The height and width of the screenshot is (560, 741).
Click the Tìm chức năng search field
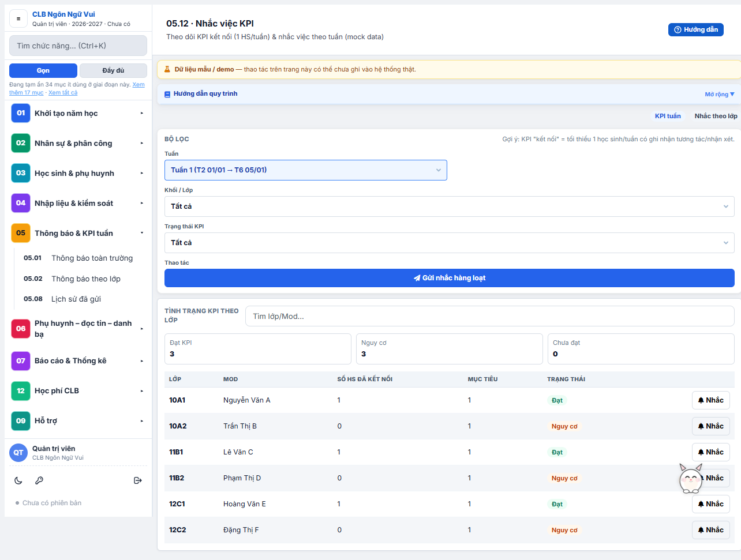click(x=78, y=46)
